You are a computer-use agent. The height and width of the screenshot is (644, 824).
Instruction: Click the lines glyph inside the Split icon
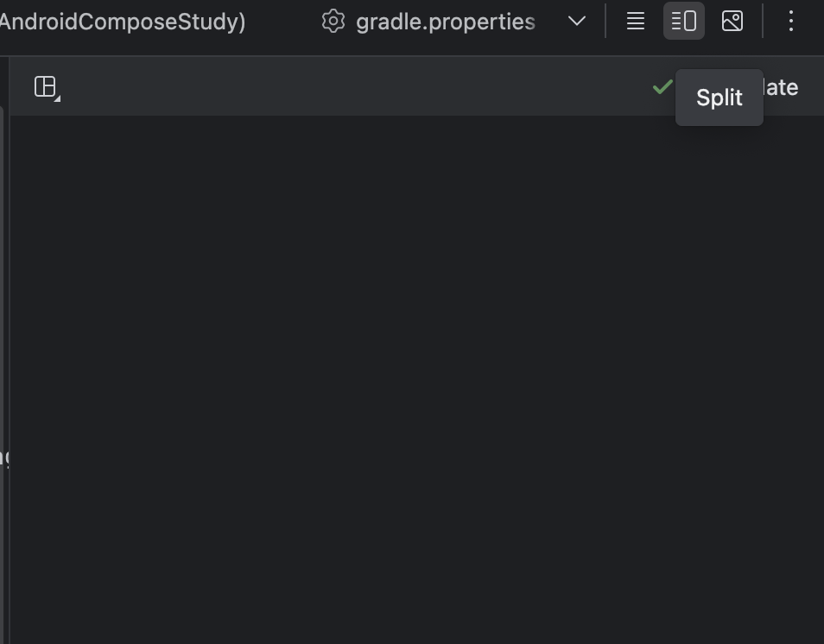click(675, 22)
